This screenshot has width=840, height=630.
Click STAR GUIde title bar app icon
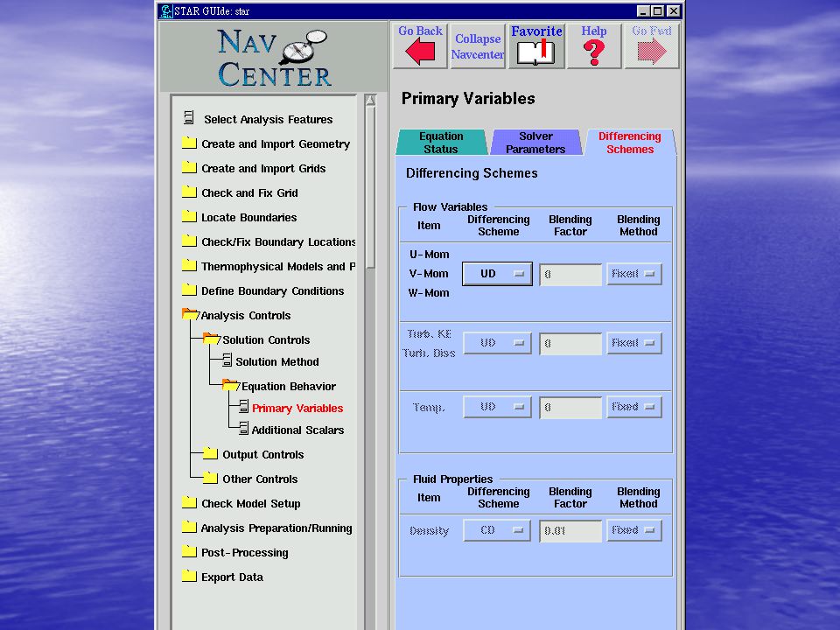[166, 10]
